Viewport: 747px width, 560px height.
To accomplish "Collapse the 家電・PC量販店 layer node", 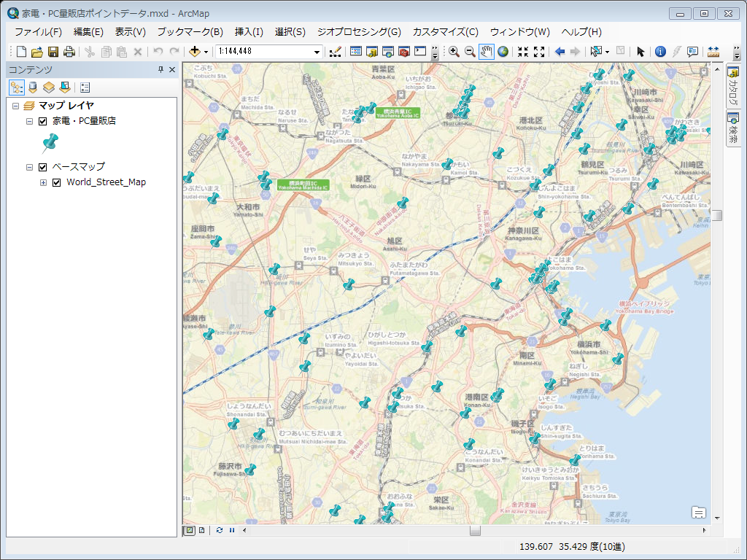I will click(x=29, y=121).
